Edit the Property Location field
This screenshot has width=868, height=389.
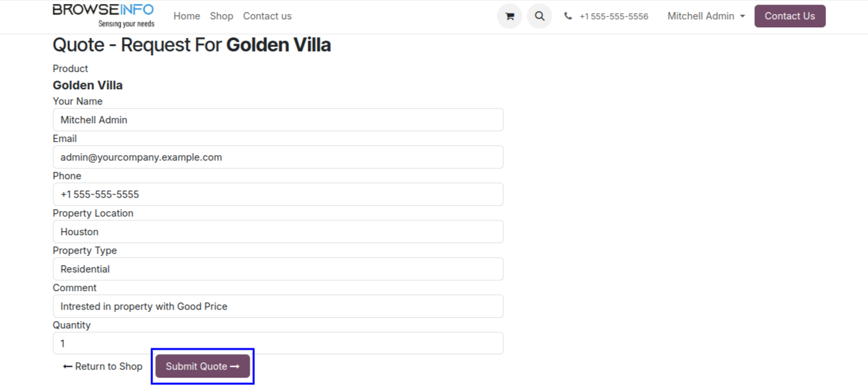pyautogui.click(x=278, y=232)
